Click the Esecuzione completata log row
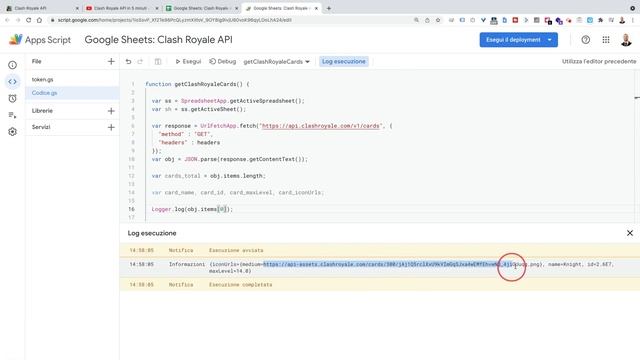Viewport: 640px width, 360px height. 380,284
